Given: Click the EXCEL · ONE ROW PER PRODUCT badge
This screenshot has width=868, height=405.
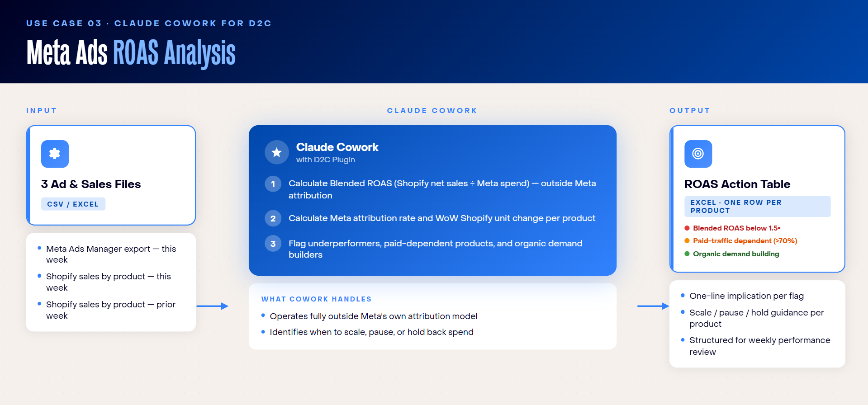Looking at the screenshot, I should point(757,207).
